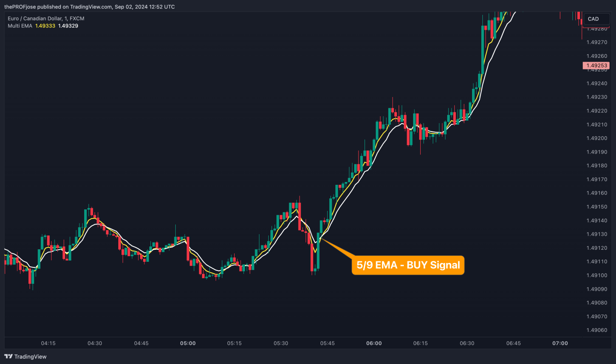Click the TradingView logo icon
This screenshot has height=364, width=616.
tap(8, 356)
